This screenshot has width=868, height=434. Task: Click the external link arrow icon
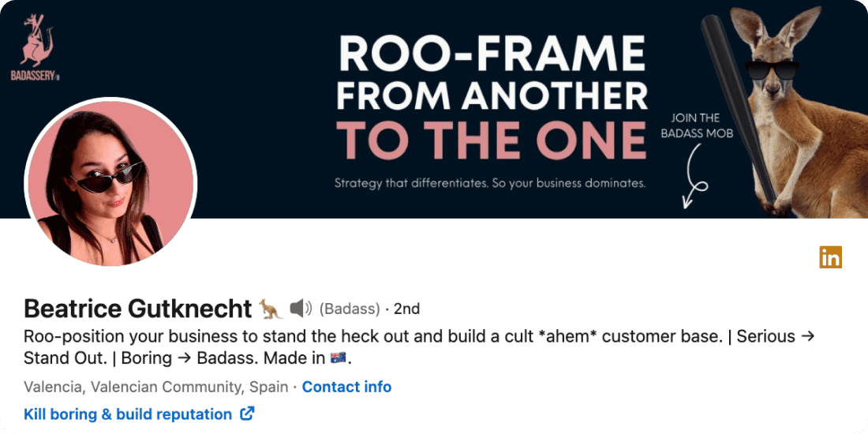pyautogui.click(x=247, y=413)
